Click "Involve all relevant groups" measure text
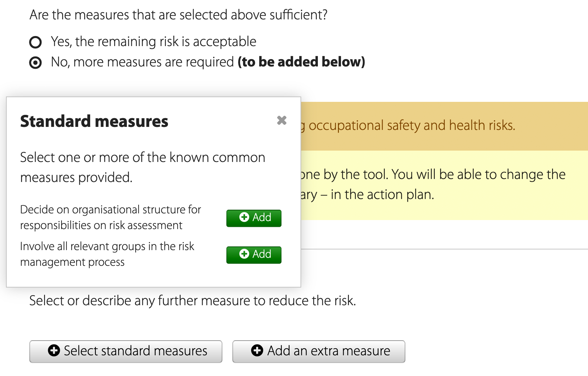Image resolution: width=588 pixels, height=376 pixels. click(107, 254)
